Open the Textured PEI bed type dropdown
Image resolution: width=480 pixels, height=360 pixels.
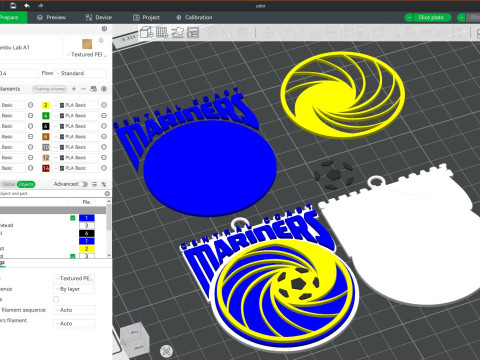86,54
